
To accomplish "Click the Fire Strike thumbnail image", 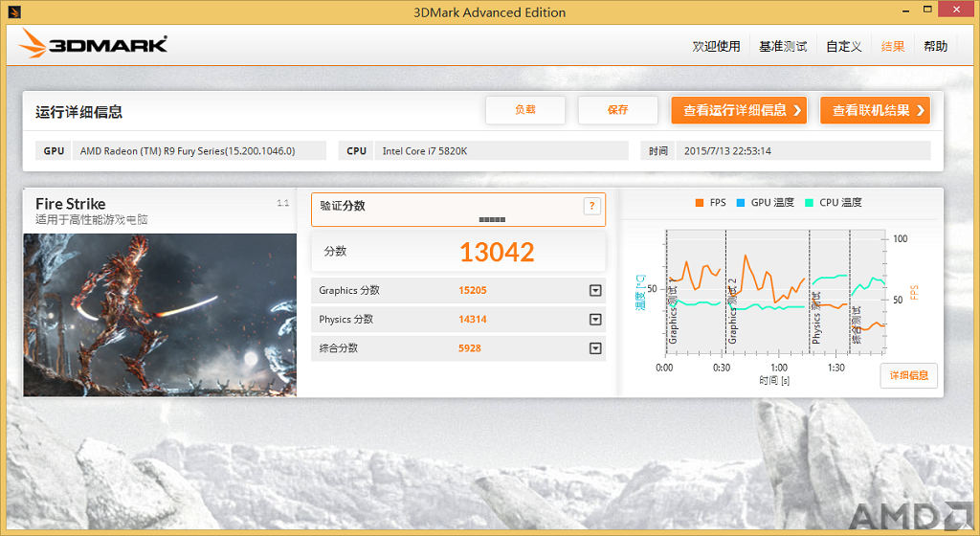I will point(160,315).
